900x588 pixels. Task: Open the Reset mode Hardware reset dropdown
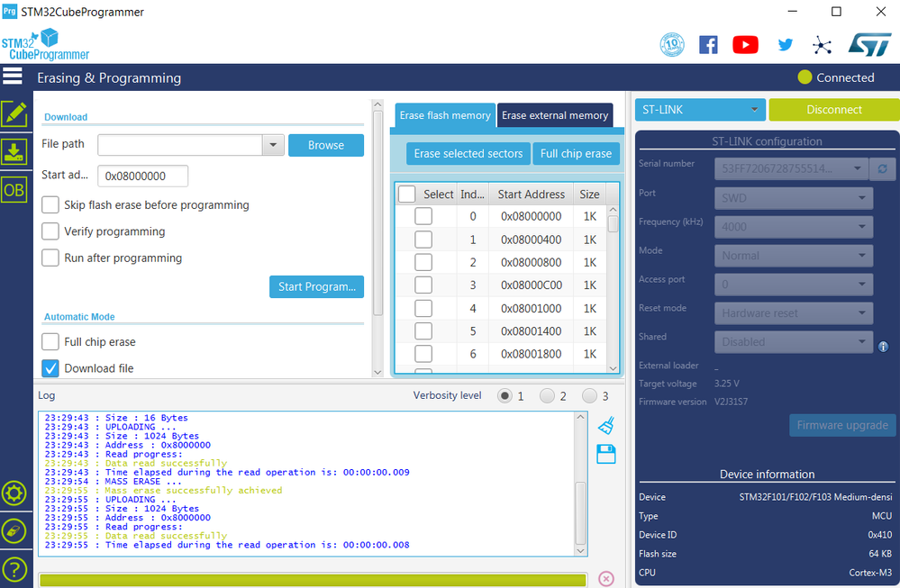794,313
